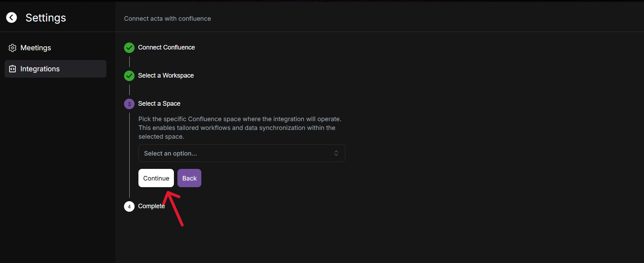Click the purple Back button
644x263 pixels.
[x=189, y=178]
